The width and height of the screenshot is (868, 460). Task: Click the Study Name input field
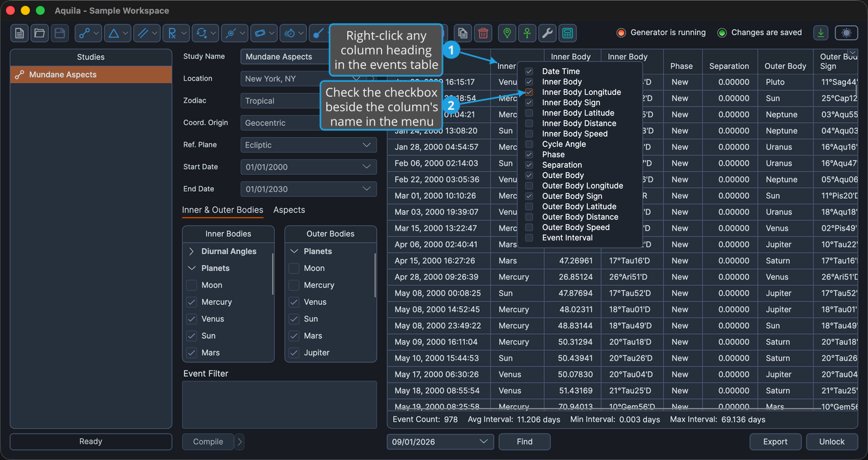point(283,57)
